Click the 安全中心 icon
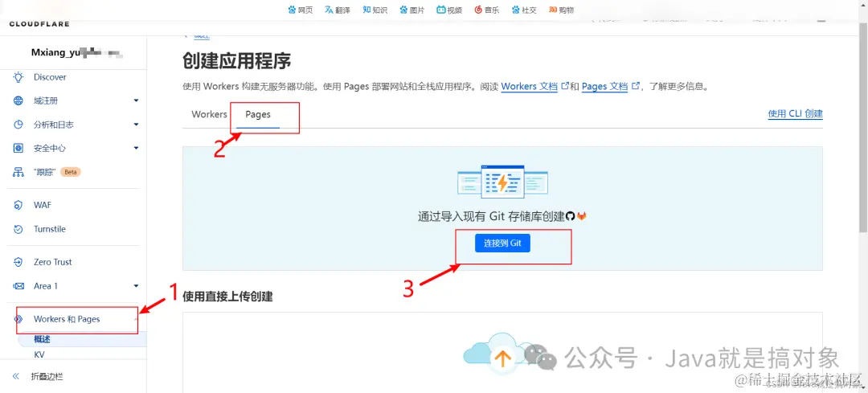Viewport: 868px width, 393px height. pos(18,149)
